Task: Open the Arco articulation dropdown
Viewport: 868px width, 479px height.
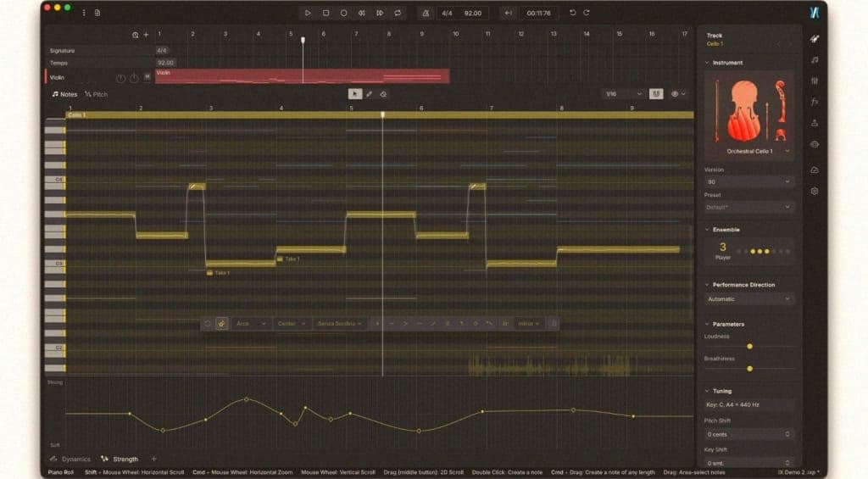Action: tap(251, 323)
